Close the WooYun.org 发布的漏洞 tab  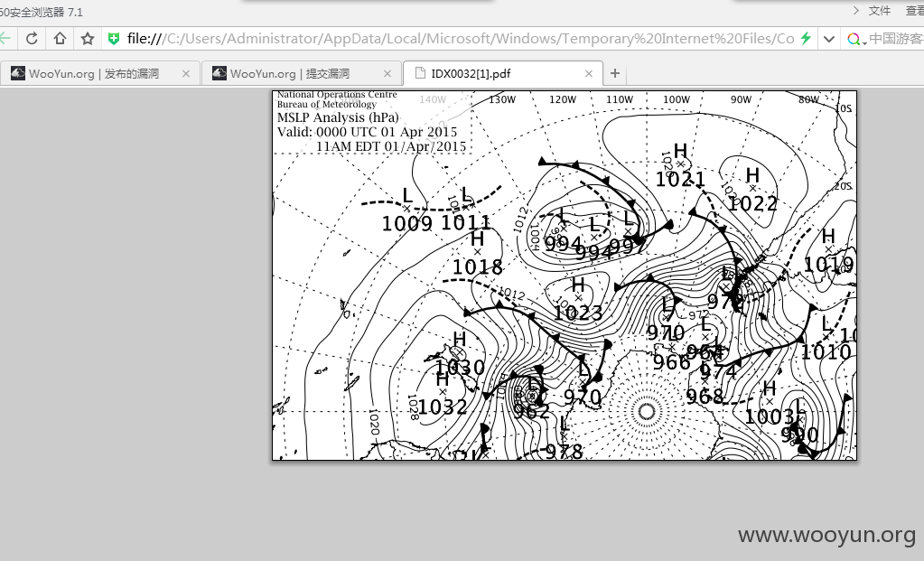point(186,74)
